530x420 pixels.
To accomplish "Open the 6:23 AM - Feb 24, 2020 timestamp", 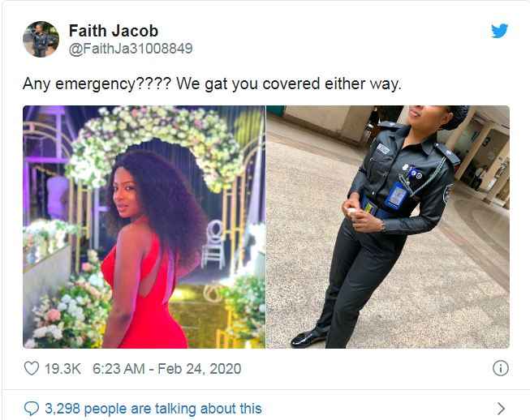I will click(166, 369).
